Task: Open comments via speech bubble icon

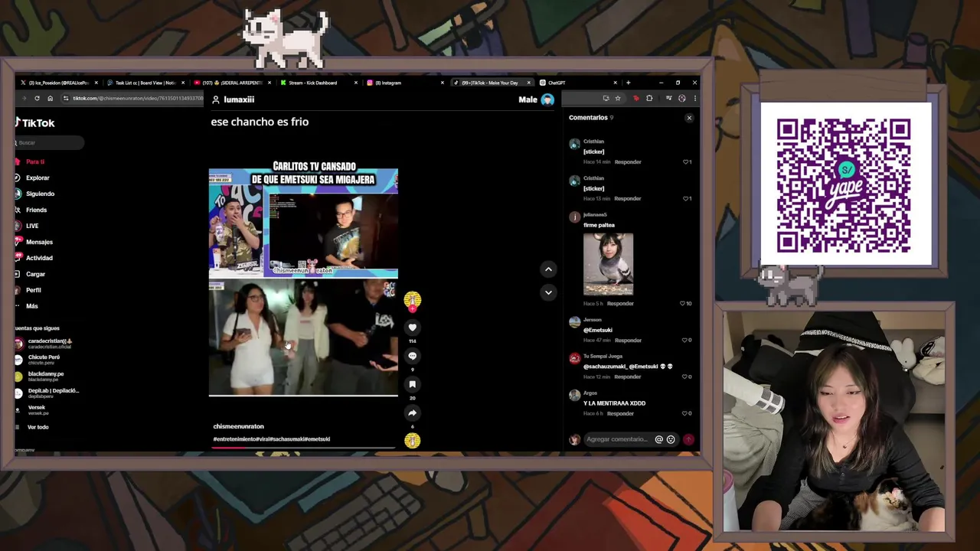Action: pos(412,356)
